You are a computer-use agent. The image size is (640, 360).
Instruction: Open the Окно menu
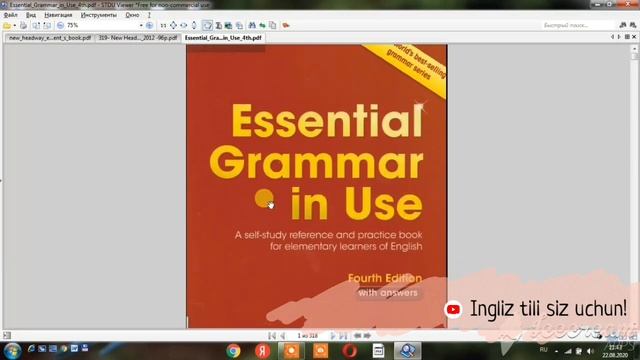pyautogui.click(x=132, y=15)
